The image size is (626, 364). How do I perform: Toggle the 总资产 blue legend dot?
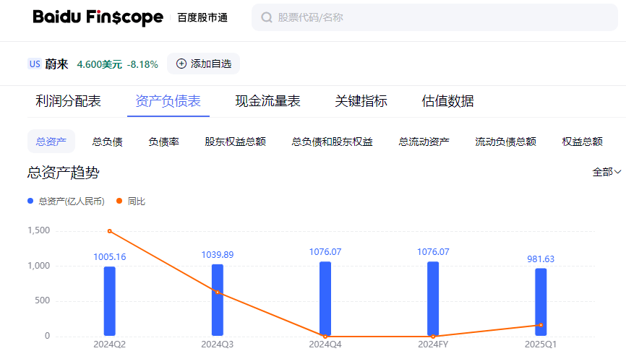coord(30,201)
